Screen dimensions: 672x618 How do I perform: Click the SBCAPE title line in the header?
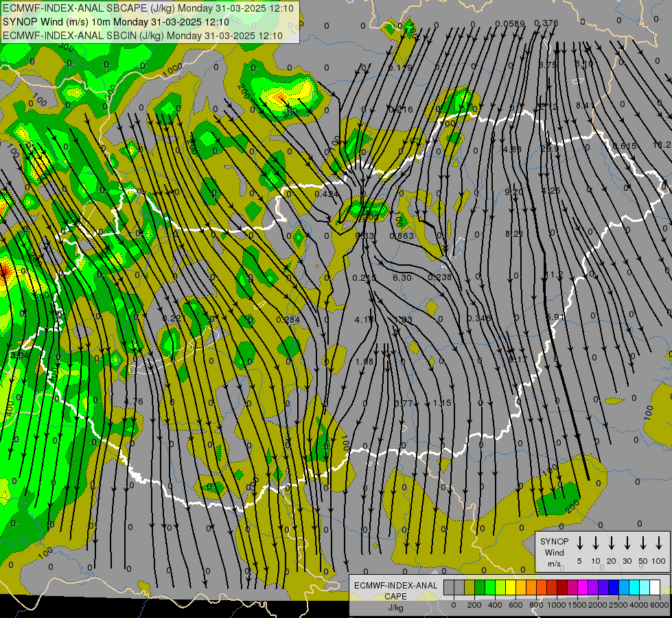coord(148,8)
